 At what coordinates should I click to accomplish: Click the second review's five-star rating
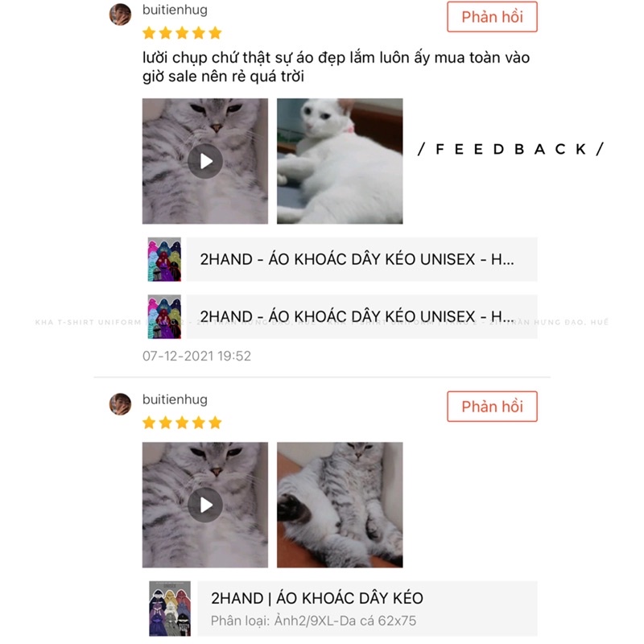[182, 423]
